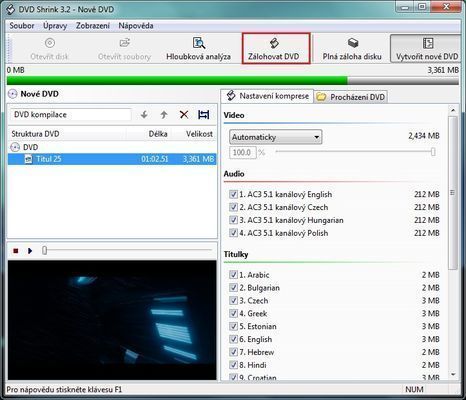The image size is (466, 400).
Task: Click the Otevřít soubory toolbar button
Action: tap(124, 49)
